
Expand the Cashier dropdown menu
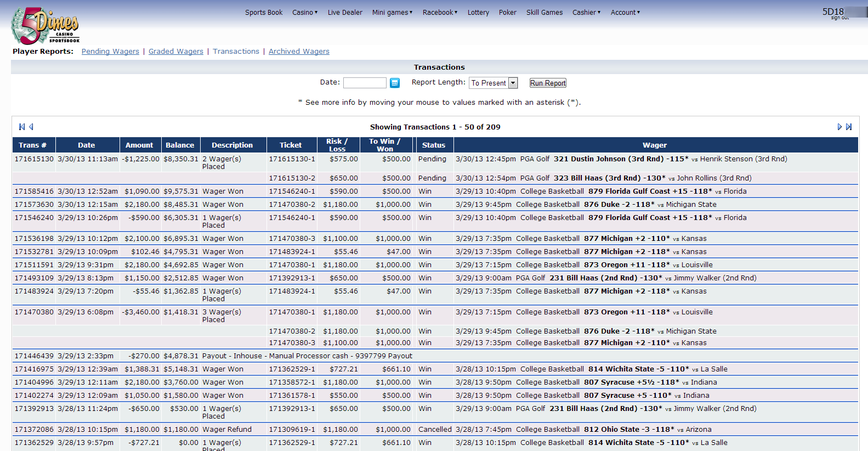[x=587, y=13]
